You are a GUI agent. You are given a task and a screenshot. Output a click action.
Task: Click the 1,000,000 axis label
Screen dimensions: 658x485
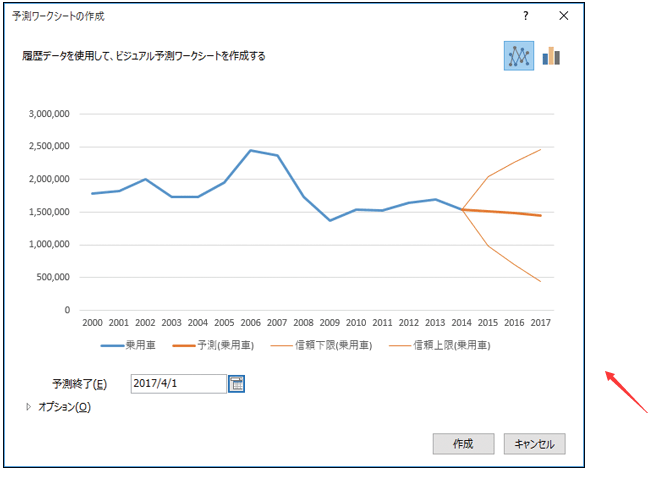49,244
